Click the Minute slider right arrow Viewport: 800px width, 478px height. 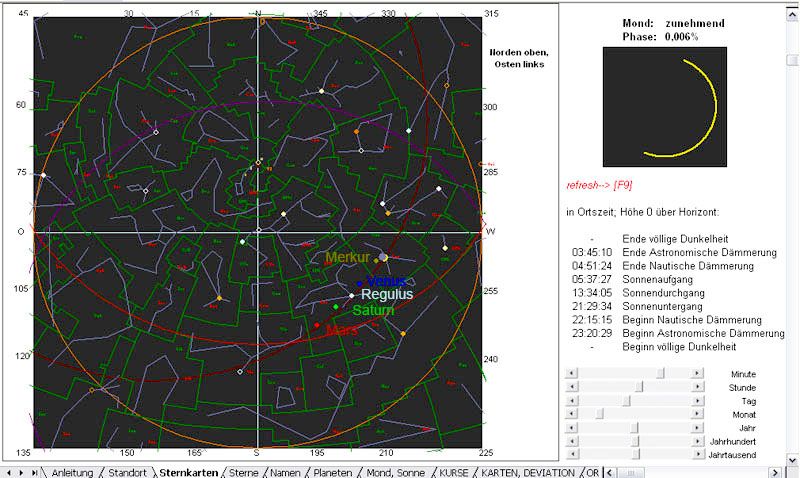point(698,373)
